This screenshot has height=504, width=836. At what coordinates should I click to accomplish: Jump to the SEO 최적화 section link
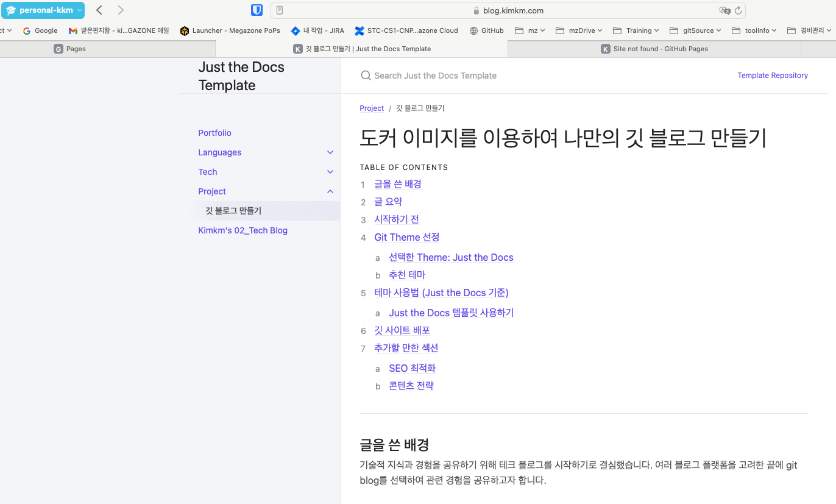tap(412, 368)
